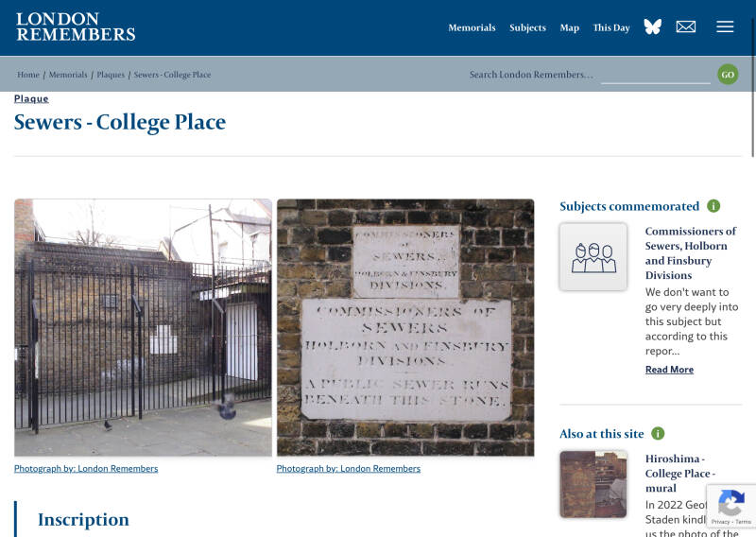Click the group people subject icon
The width and height of the screenshot is (756, 537).
coord(593,256)
